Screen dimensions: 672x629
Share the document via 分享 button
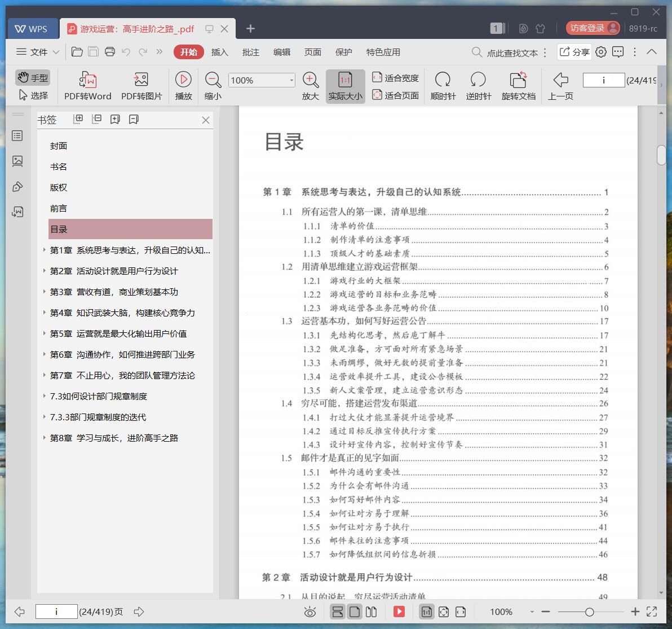(x=574, y=52)
